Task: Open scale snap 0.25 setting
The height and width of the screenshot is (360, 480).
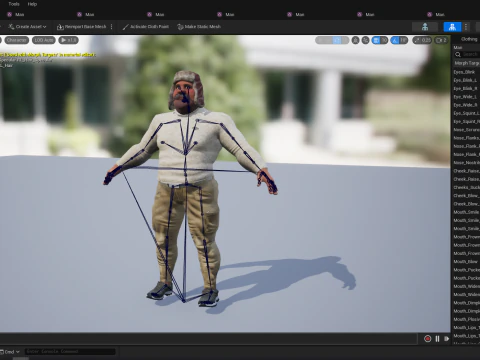Action: pyautogui.click(x=422, y=40)
